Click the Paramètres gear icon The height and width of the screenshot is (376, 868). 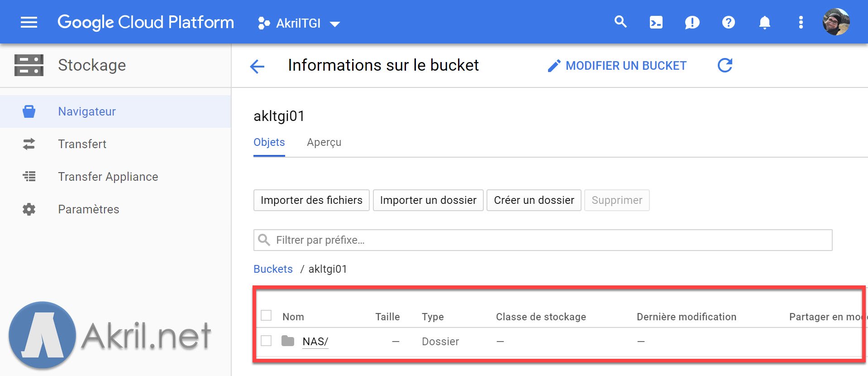[29, 209]
